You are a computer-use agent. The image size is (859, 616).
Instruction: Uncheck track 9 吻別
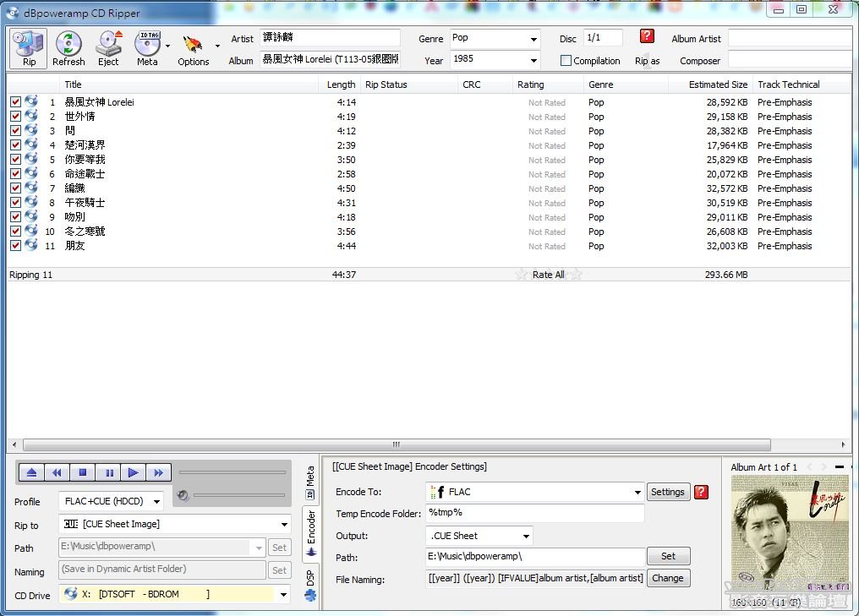[15, 217]
